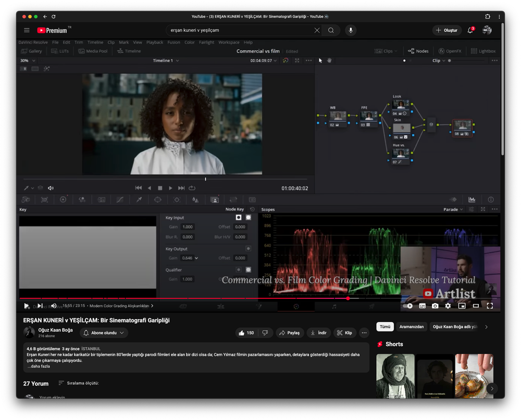
Task: Skip to the next video
Action: pos(40,306)
